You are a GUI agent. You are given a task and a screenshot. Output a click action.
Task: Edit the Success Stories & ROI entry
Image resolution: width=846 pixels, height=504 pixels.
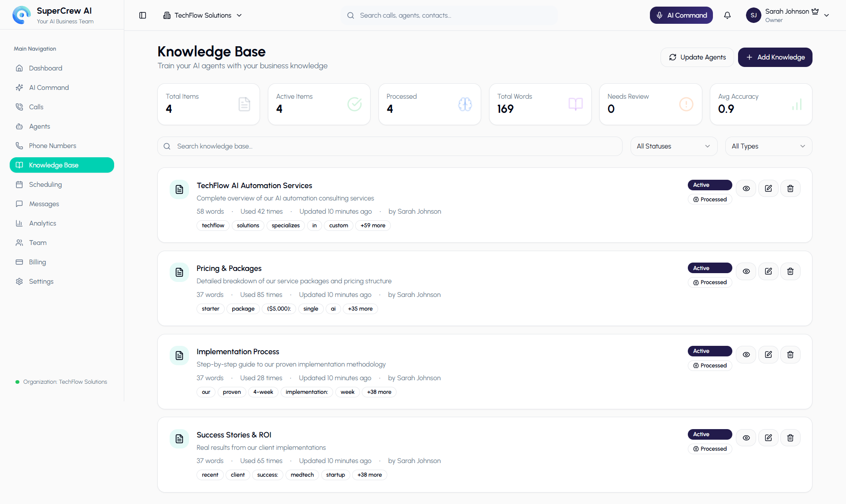coord(768,438)
